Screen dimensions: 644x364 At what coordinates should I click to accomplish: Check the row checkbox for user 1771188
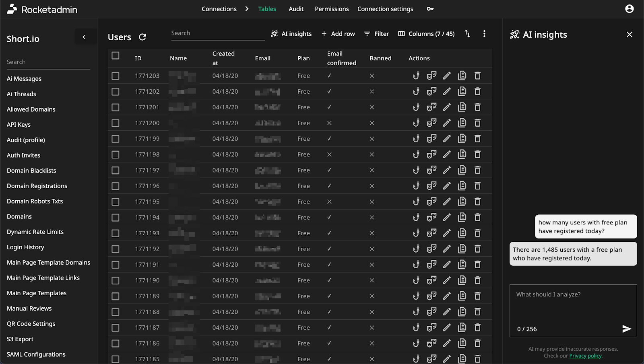coord(116,311)
